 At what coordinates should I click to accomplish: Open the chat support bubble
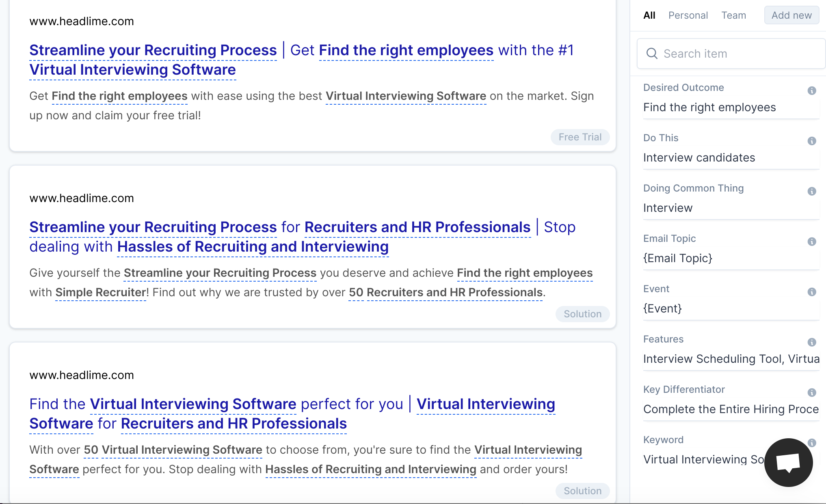788,462
